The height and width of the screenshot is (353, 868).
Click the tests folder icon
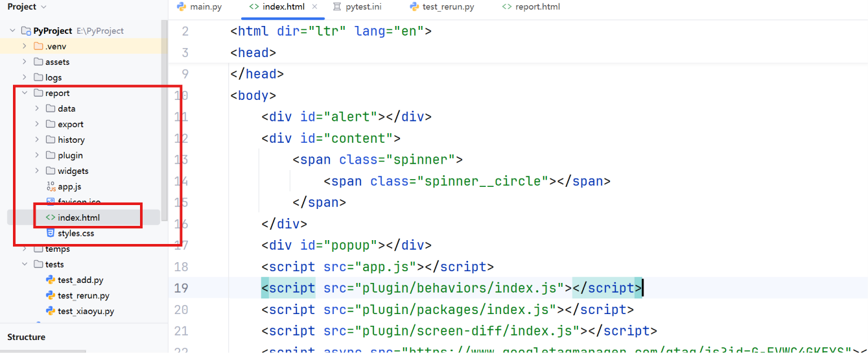click(38, 264)
